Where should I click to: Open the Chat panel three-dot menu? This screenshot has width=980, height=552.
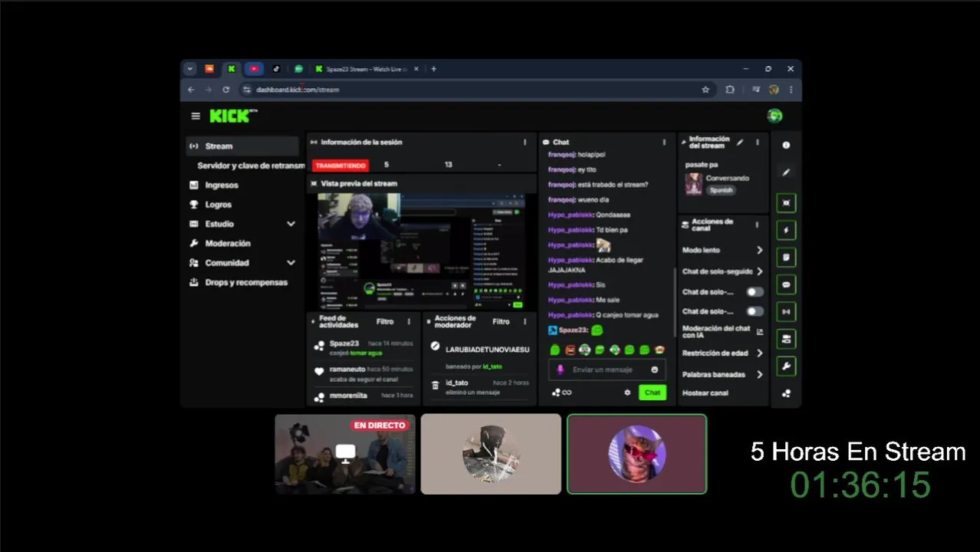(x=664, y=142)
